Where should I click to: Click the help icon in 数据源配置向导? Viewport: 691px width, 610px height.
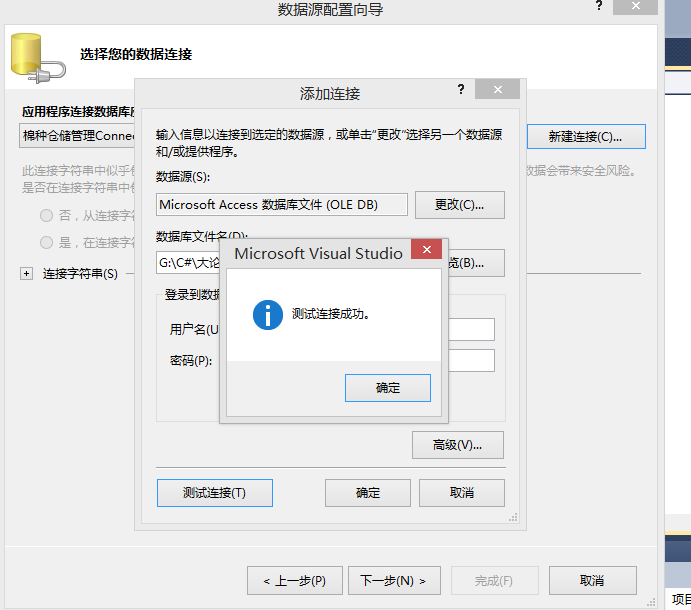[598, 5]
